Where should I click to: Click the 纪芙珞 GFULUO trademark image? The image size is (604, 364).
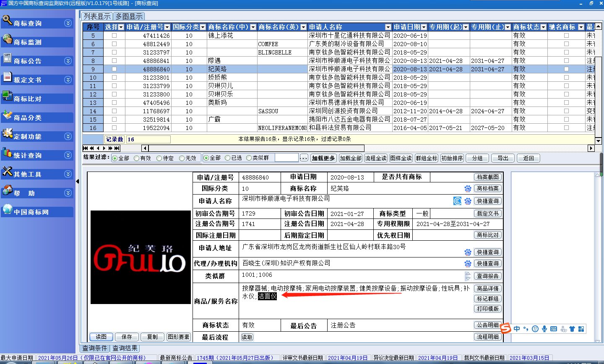pyautogui.click(x=141, y=257)
